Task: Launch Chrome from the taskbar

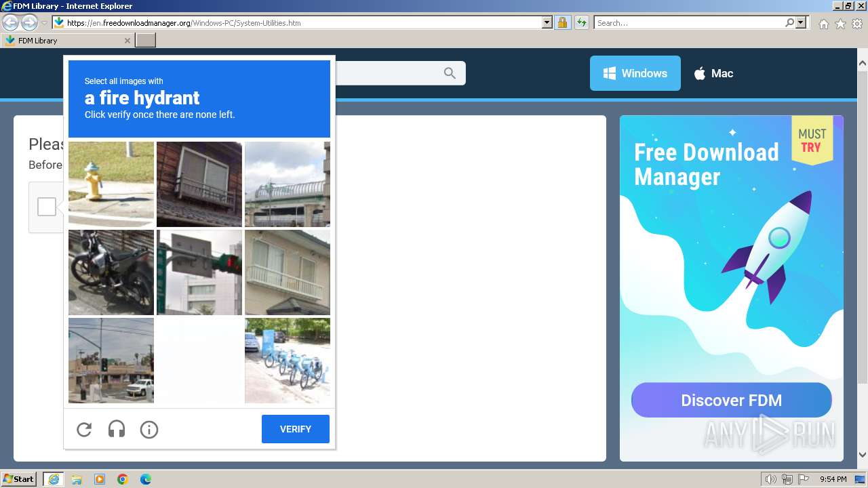Action: point(123,479)
